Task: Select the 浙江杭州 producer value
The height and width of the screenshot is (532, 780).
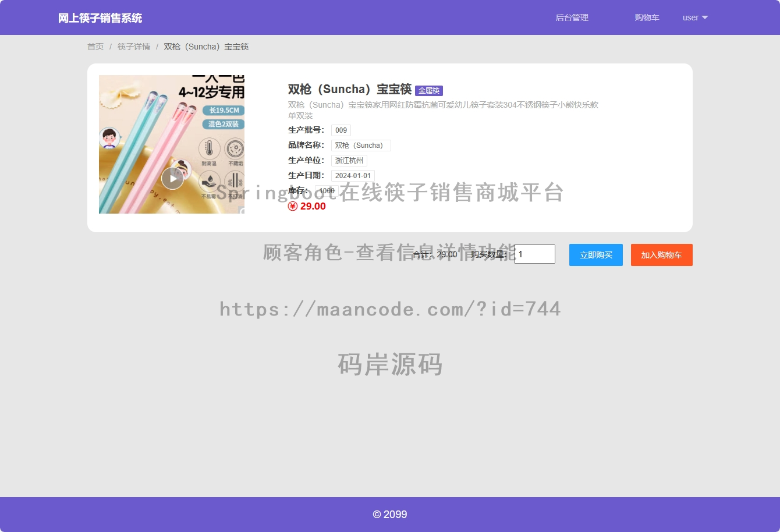Action: pos(349,161)
